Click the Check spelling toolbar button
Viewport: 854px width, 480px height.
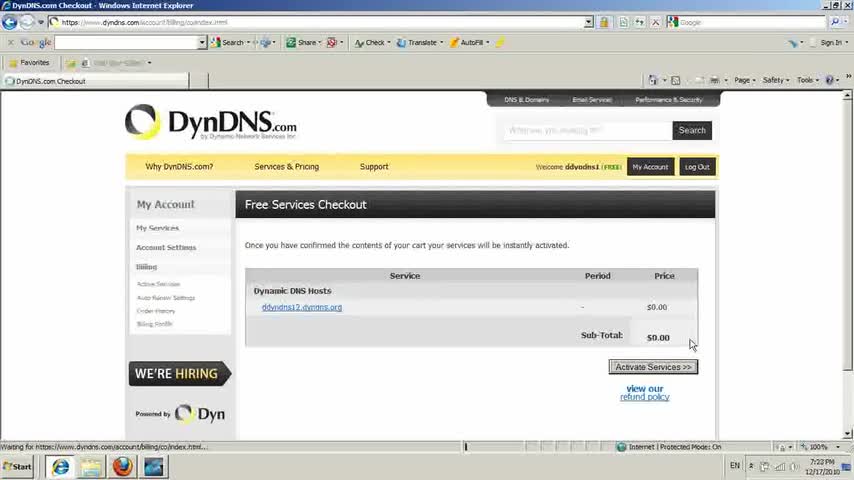pos(370,42)
